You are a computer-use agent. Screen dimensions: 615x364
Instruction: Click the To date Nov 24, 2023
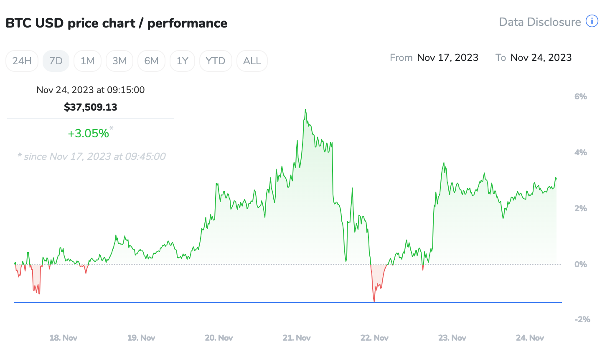[541, 57]
